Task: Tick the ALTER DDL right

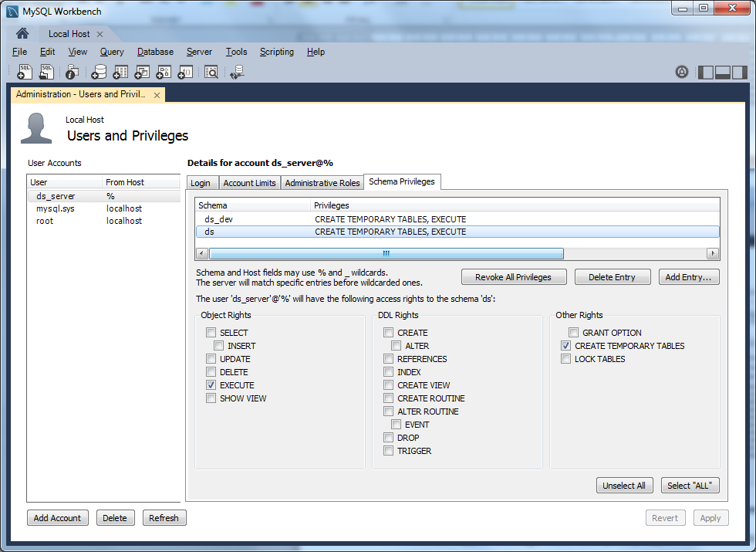Action: 396,346
